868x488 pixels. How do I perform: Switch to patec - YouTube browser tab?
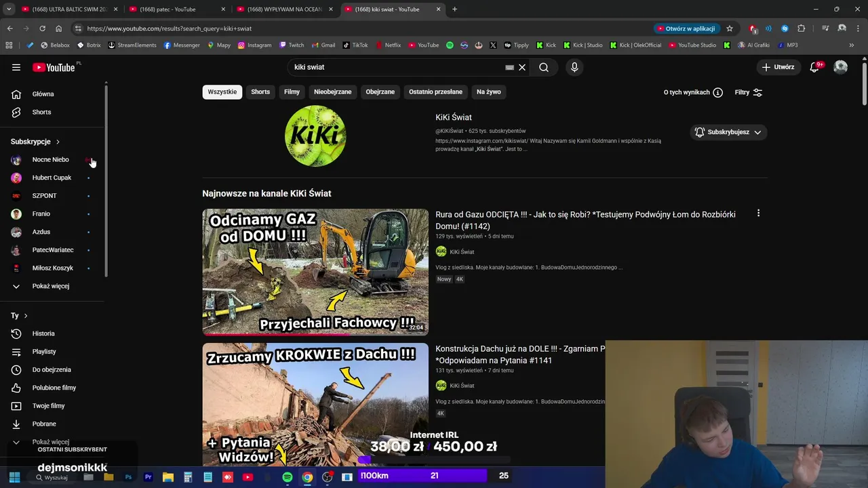176,9
